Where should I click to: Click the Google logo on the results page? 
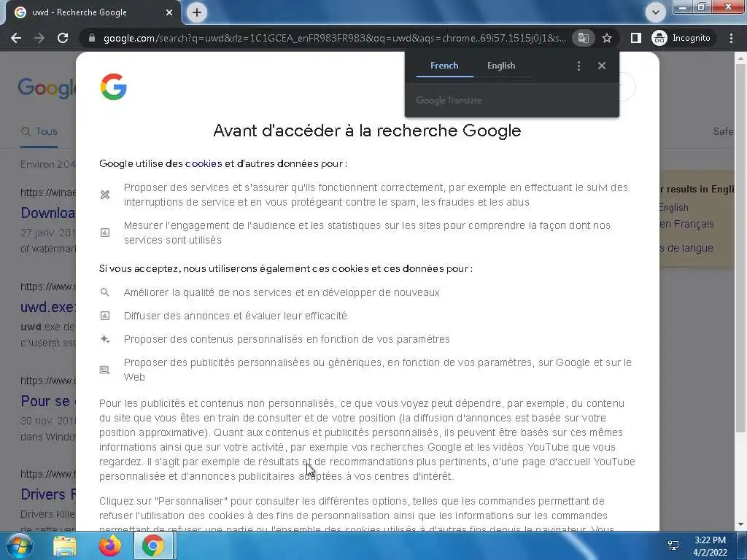click(x=47, y=88)
